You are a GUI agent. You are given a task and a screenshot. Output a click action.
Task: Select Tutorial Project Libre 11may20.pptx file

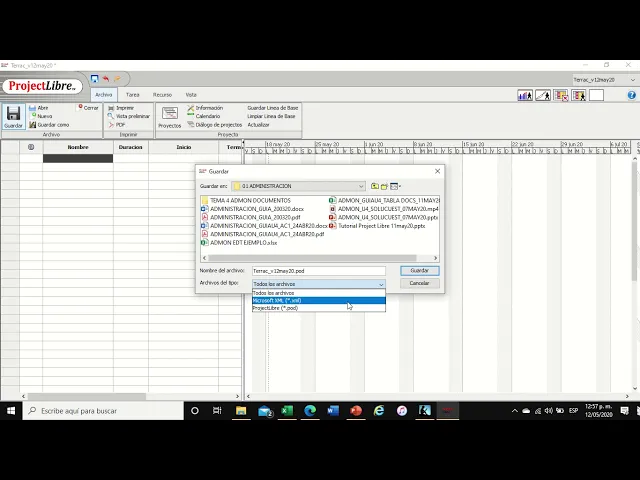[378, 226]
